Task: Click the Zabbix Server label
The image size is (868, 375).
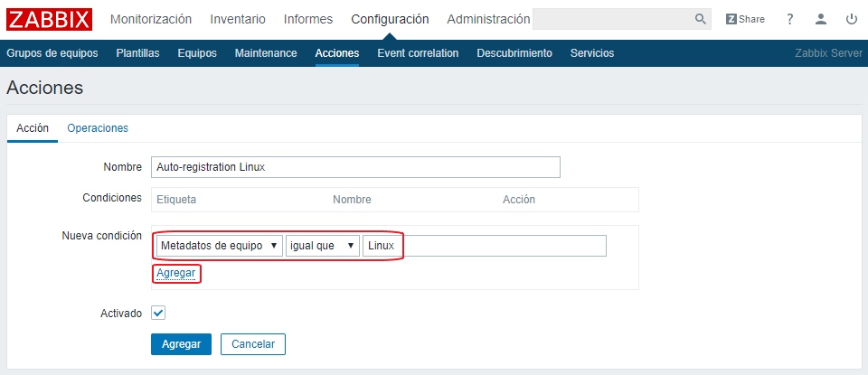Action: [x=828, y=53]
